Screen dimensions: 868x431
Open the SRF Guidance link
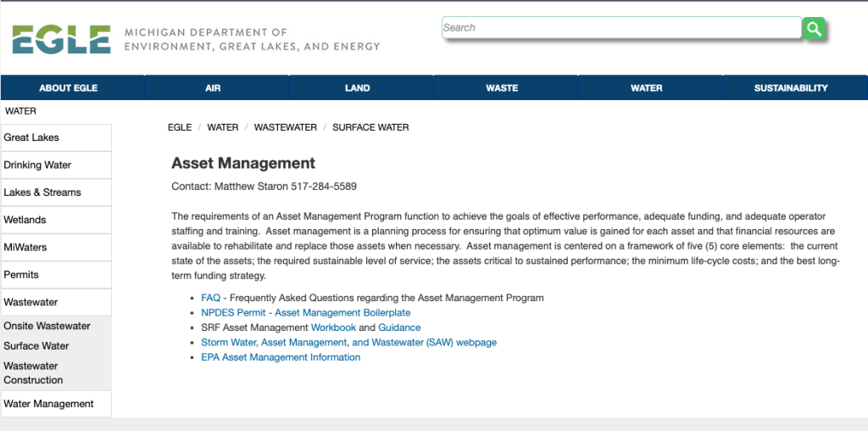click(x=400, y=327)
